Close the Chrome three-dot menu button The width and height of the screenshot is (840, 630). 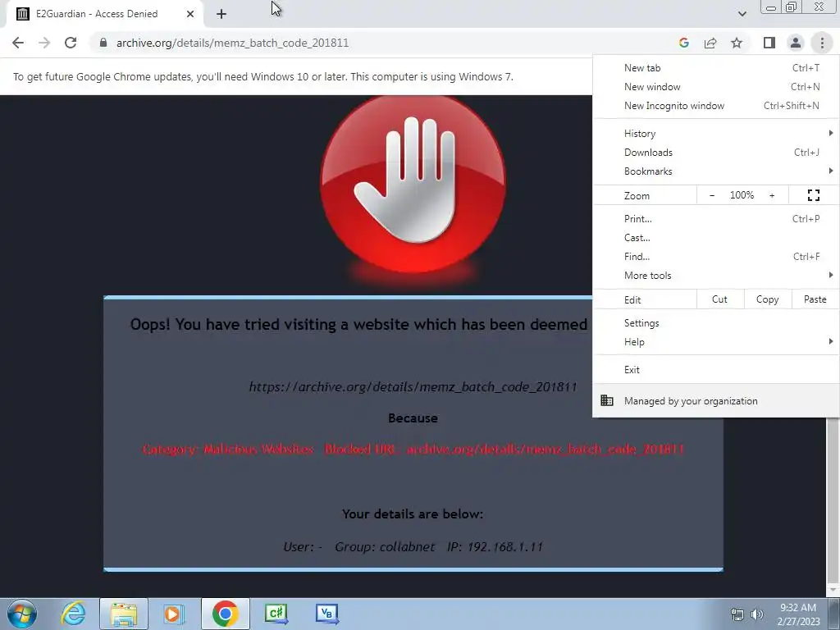pos(822,43)
